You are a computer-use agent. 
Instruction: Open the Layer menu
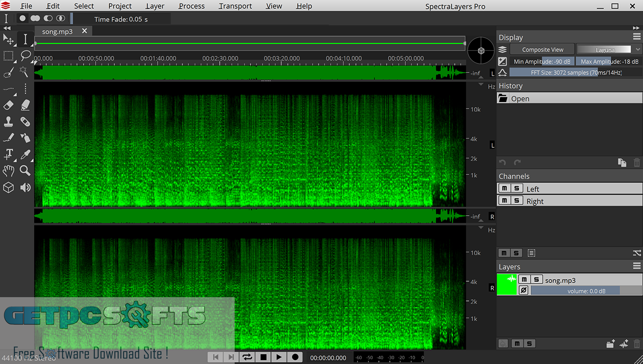pyautogui.click(x=155, y=6)
